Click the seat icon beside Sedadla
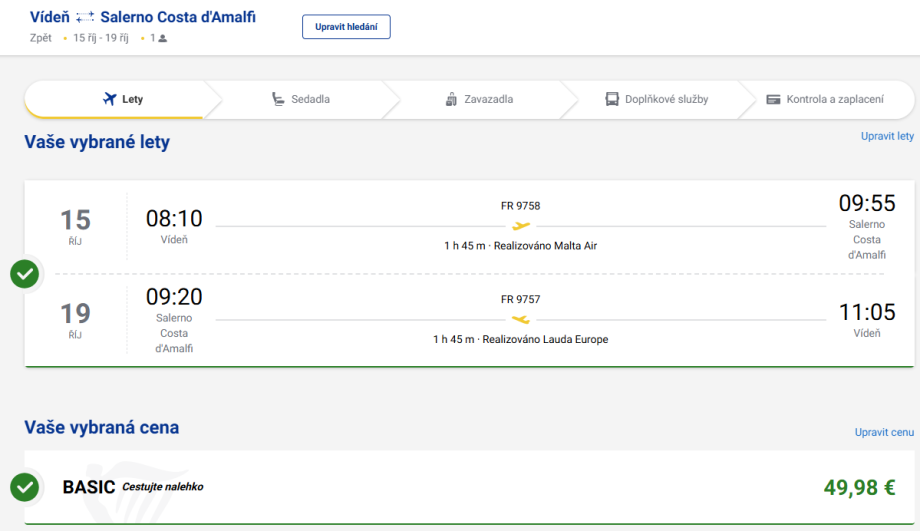The height and width of the screenshot is (531, 920). pyautogui.click(x=278, y=99)
